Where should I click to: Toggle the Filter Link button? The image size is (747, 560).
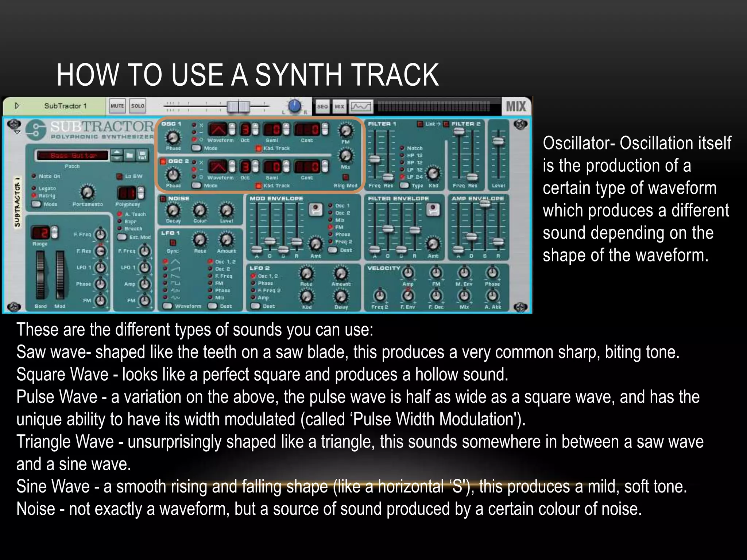click(x=420, y=124)
